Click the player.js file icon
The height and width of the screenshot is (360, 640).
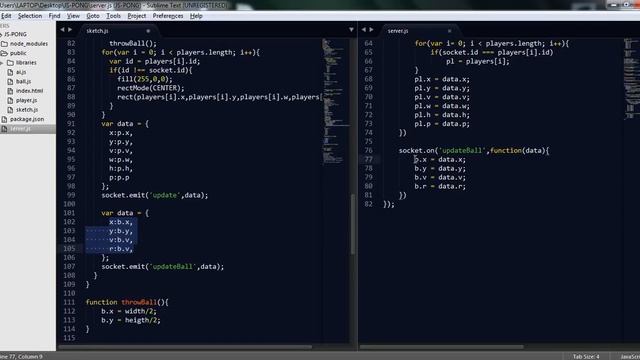(x=10, y=100)
